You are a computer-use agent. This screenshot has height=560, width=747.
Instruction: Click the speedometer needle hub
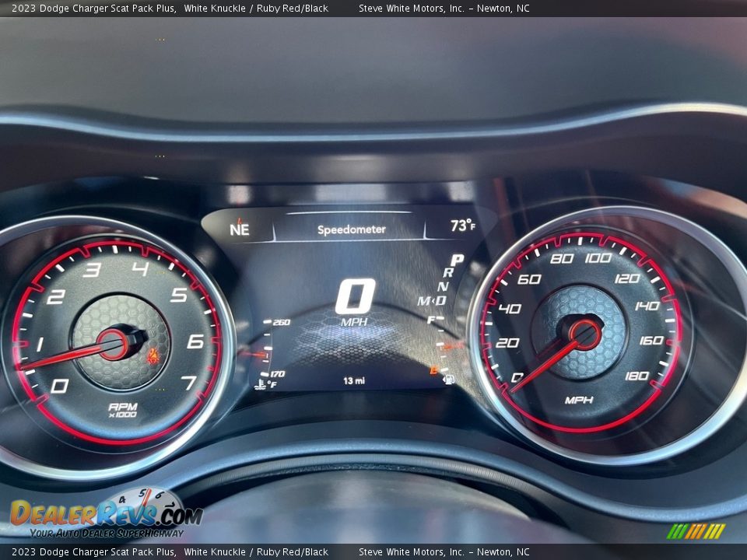584,334
